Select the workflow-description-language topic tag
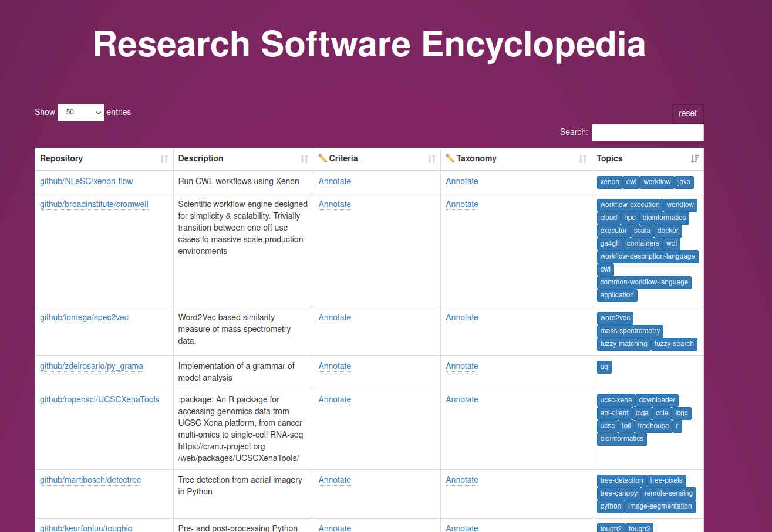 (x=648, y=256)
